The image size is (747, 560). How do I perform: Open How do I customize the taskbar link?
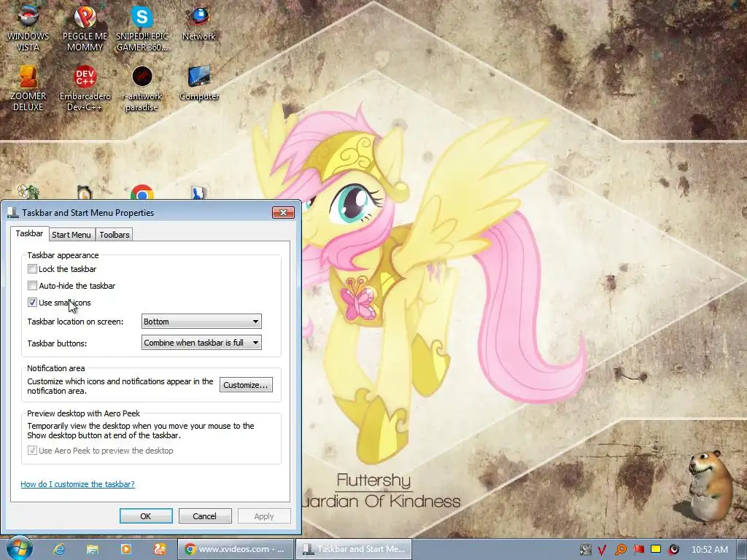[77, 484]
